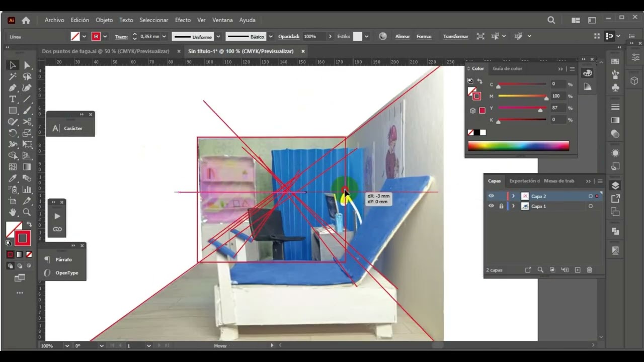
Task: Select the Hand tool
Action: pyautogui.click(x=13, y=212)
